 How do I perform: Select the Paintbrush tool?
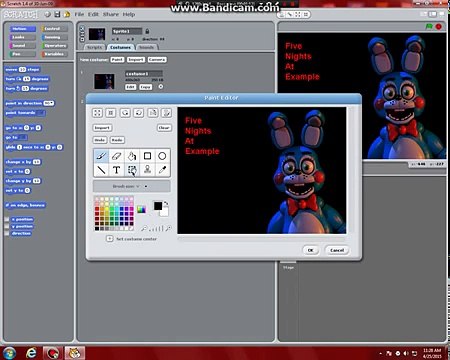click(101, 156)
